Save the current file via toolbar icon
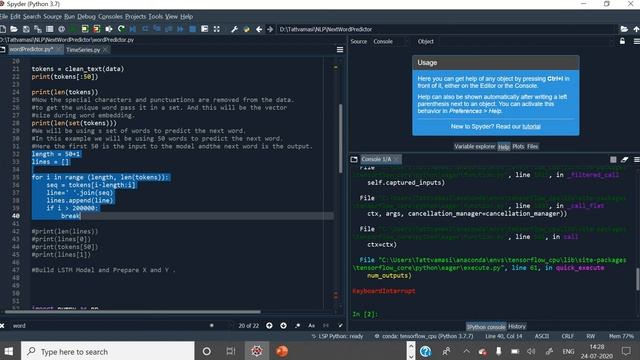Screen dimensions: 640x360 26,29
